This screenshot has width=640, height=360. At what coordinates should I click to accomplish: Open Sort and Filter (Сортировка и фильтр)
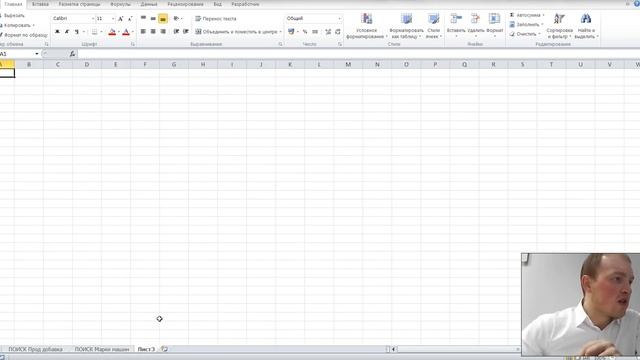(x=559, y=26)
